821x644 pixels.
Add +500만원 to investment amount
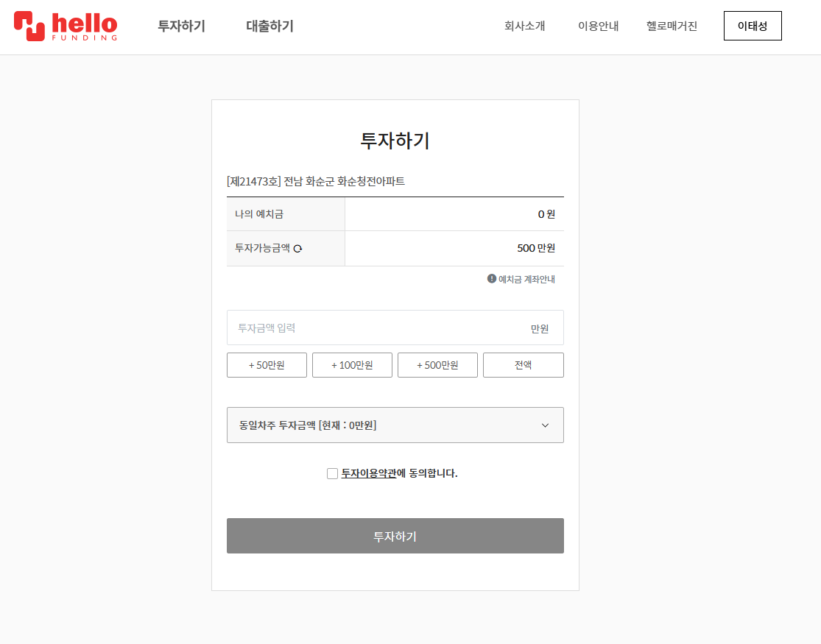(437, 365)
